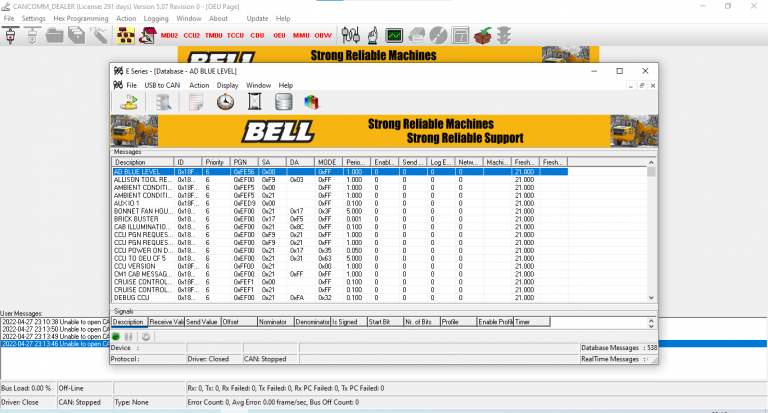The width and height of the screenshot is (768, 413).
Task: Click the clock icon in E Series toolbar
Action: click(225, 102)
